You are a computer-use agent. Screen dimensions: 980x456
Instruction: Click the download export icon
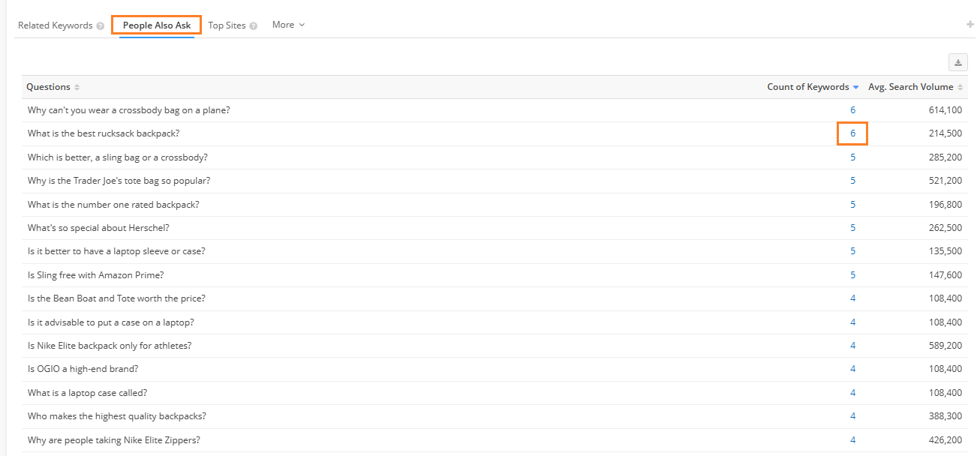(957, 63)
